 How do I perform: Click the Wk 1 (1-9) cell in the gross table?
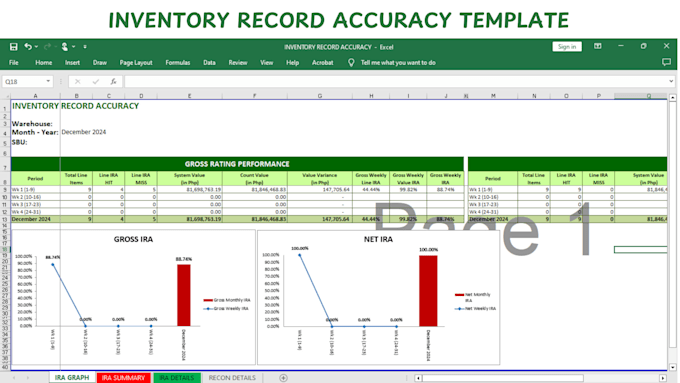(x=35, y=190)
